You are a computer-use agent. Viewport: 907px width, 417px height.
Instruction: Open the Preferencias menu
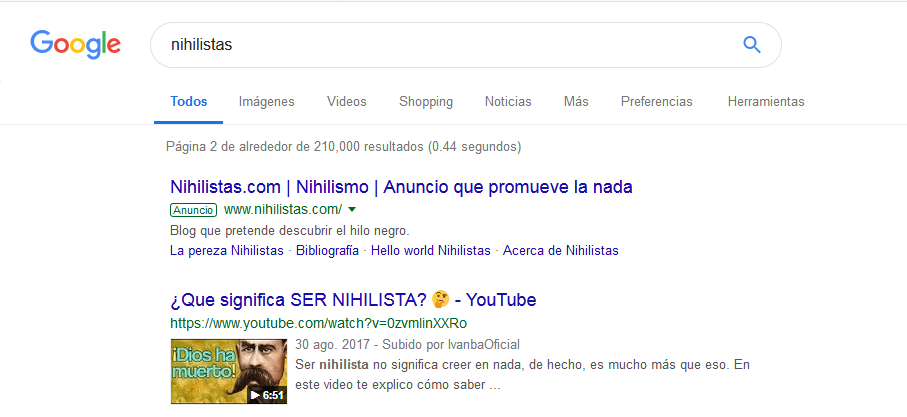click(656, 102)
